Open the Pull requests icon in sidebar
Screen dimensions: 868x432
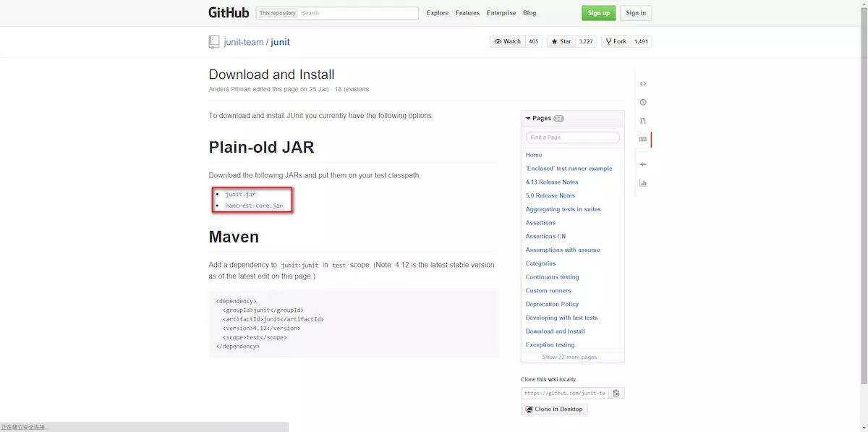(x=643, y=121)
